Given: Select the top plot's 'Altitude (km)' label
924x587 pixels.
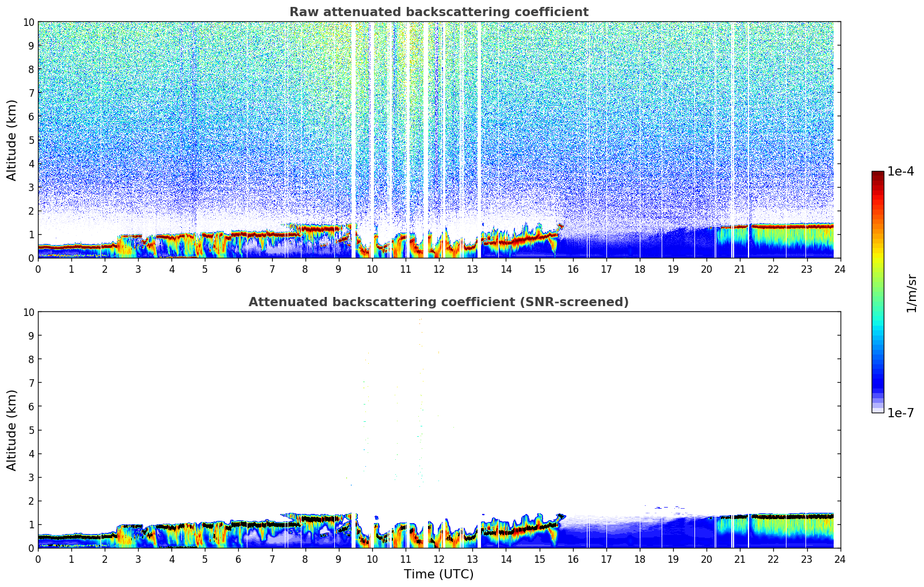Looking at the screenshot, I should [x=12, y=140].
